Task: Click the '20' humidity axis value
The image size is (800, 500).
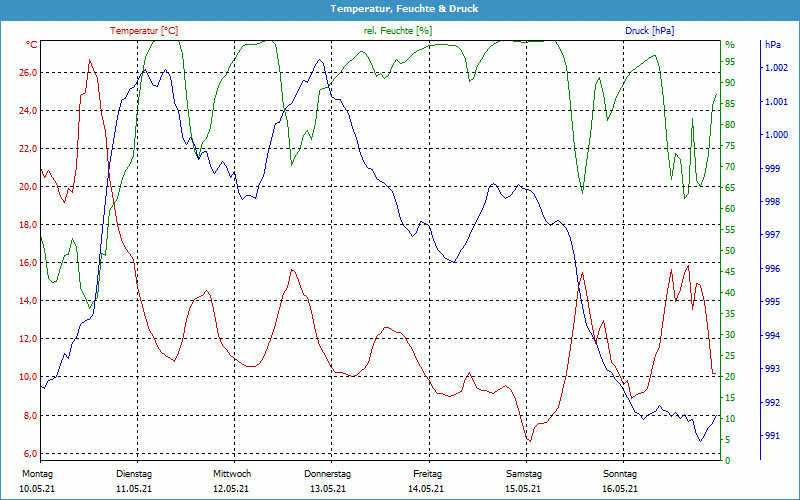Action: coord(730,377)
